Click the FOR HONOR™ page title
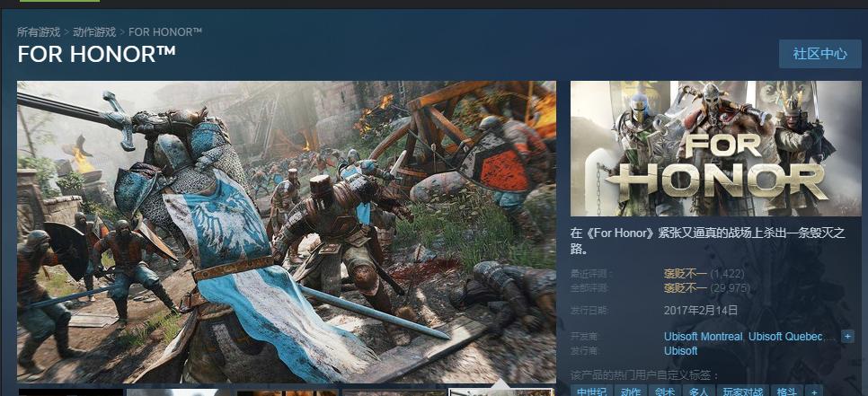 pos(97,54)
